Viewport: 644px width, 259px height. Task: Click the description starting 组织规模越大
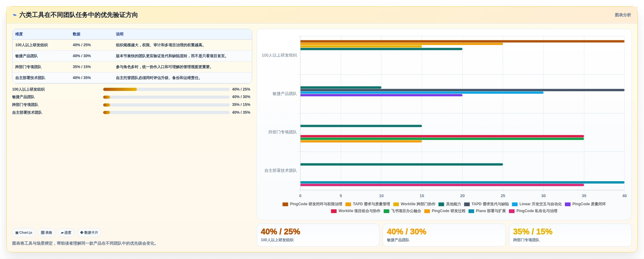pos(161,45)
